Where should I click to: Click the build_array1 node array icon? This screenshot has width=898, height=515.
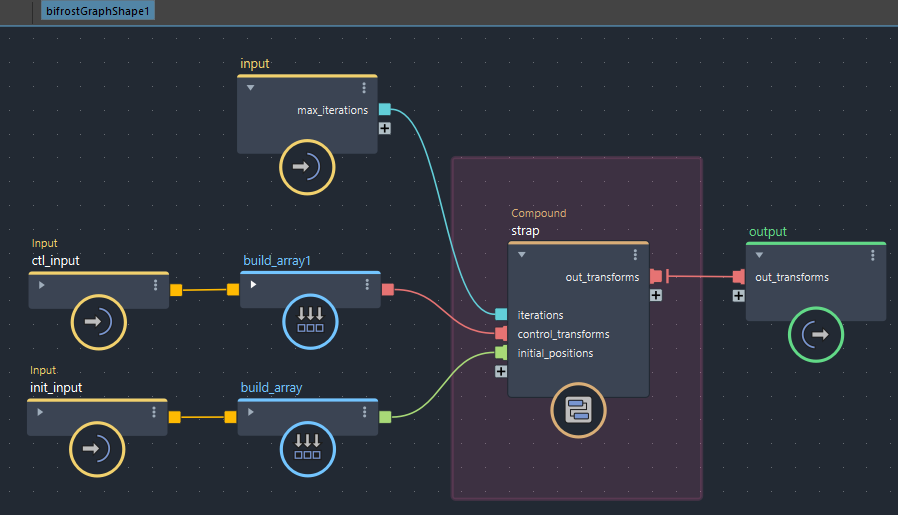309,322
